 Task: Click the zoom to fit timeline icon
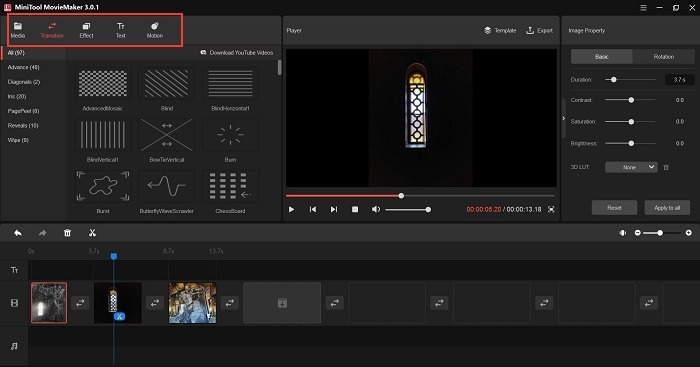(623, 233)
